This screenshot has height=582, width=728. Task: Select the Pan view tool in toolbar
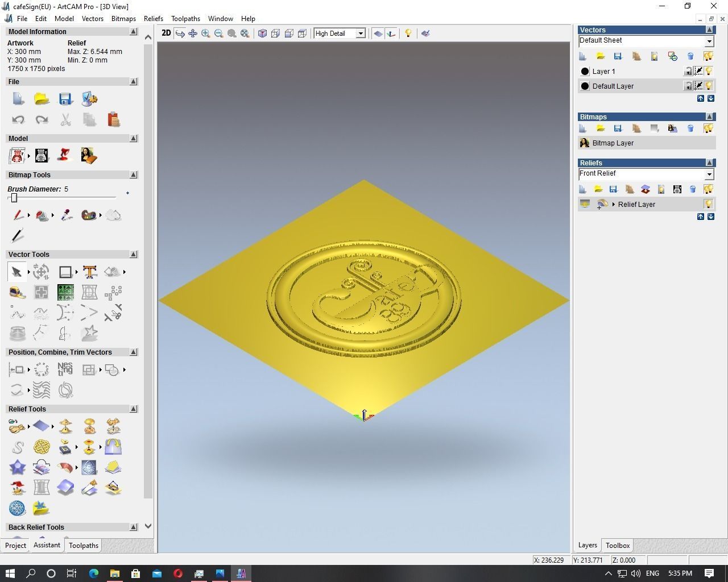coord(193,34)
